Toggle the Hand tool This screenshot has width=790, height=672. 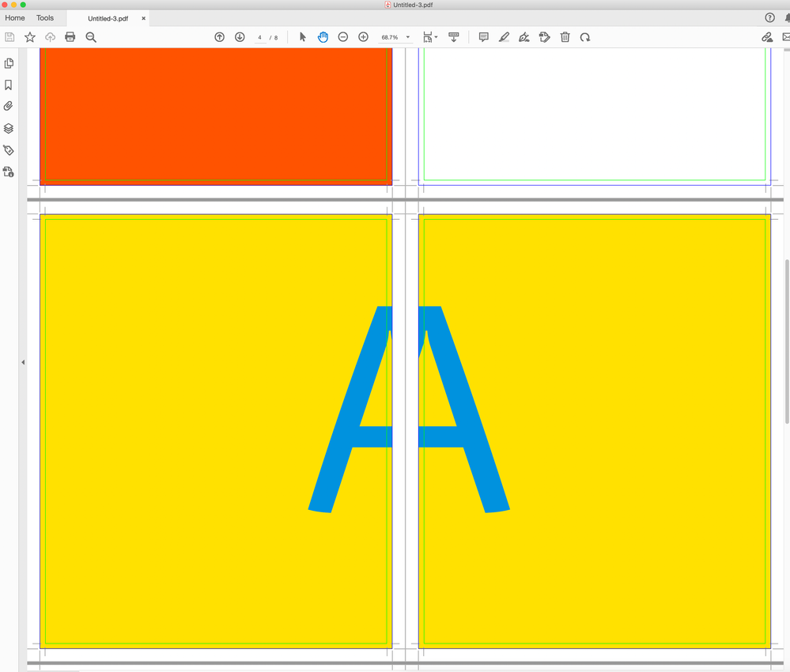323,36
